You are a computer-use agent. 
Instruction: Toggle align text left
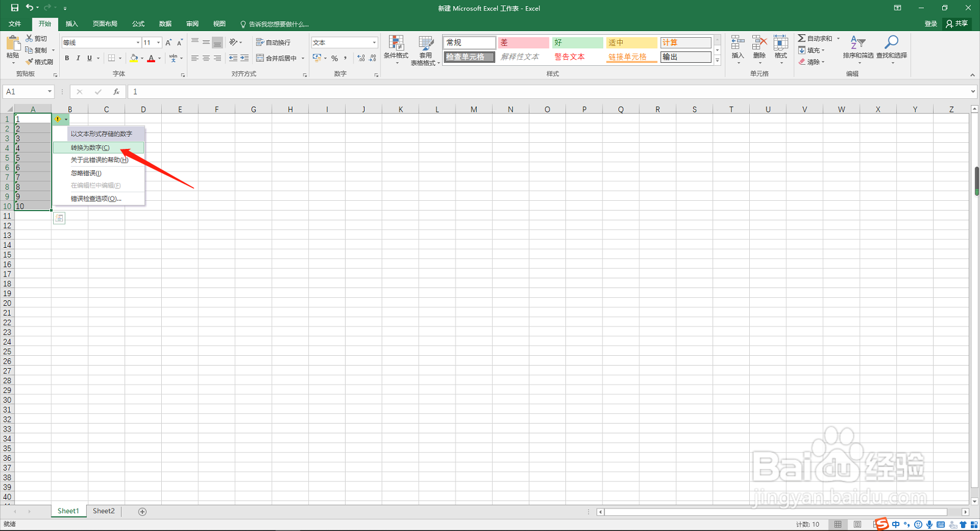pyautogui.click(x=195, y=58)
